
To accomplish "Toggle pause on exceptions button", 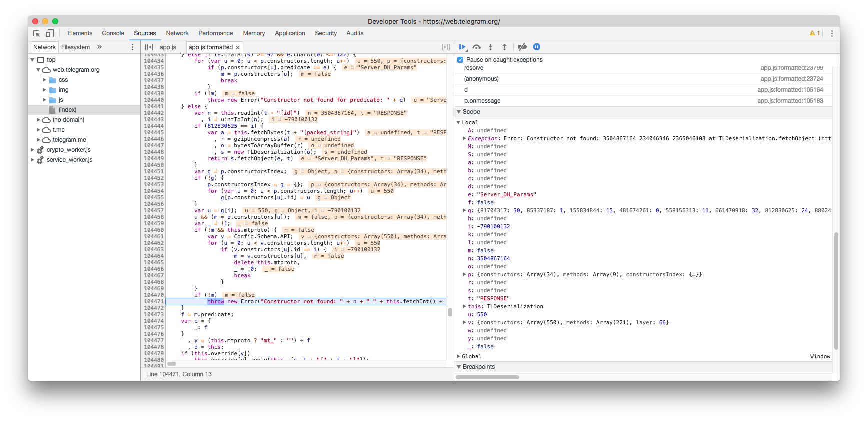I will click(x=537, y=47).
